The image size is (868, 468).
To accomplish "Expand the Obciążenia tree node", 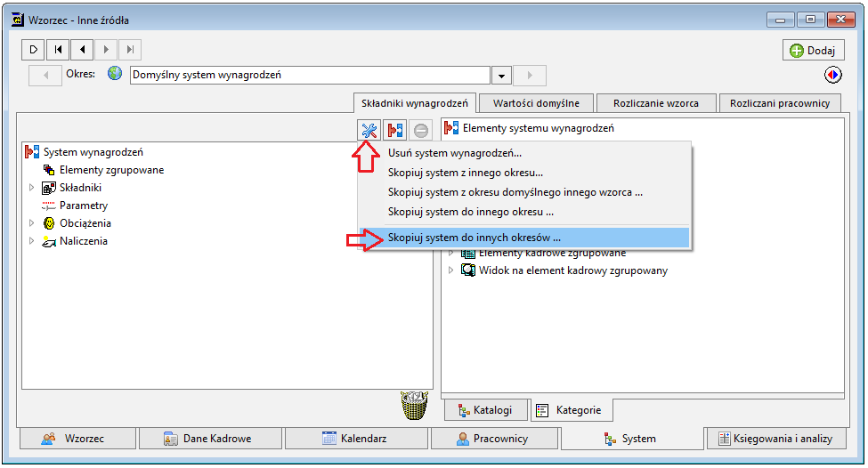I will [31, 223].
